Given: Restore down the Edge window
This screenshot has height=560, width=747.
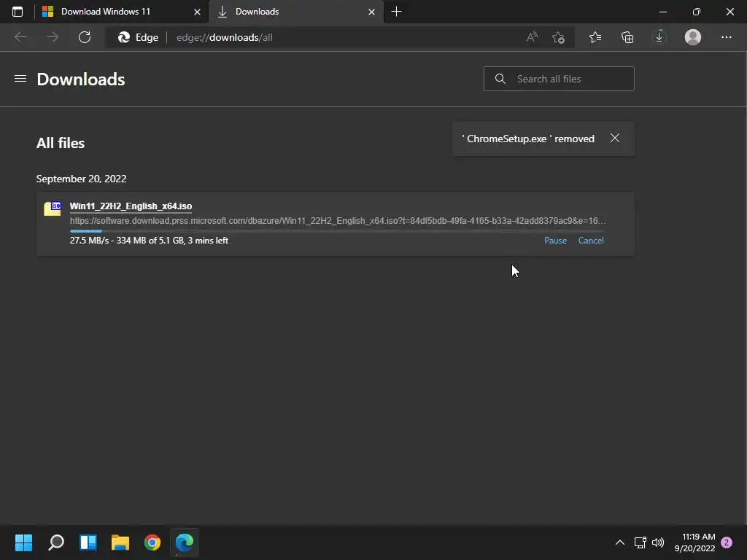Looking at the screenshot, I should tap(697, 12).
